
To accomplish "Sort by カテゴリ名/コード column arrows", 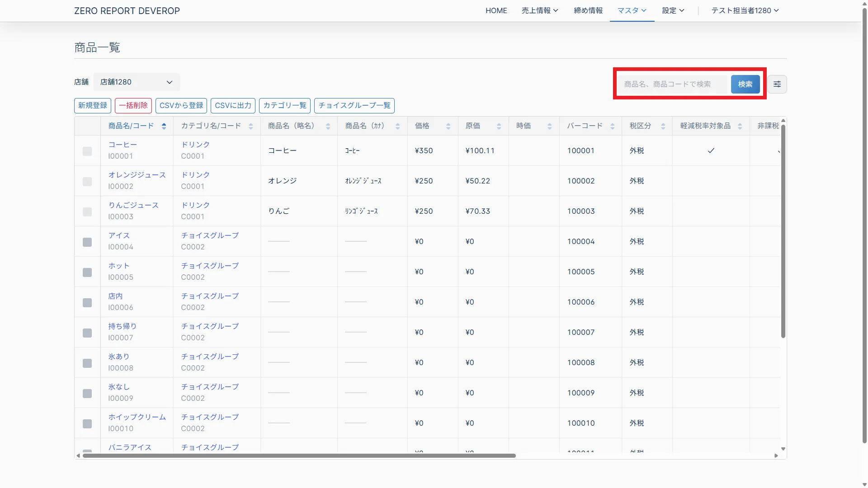I will [250, 126].
